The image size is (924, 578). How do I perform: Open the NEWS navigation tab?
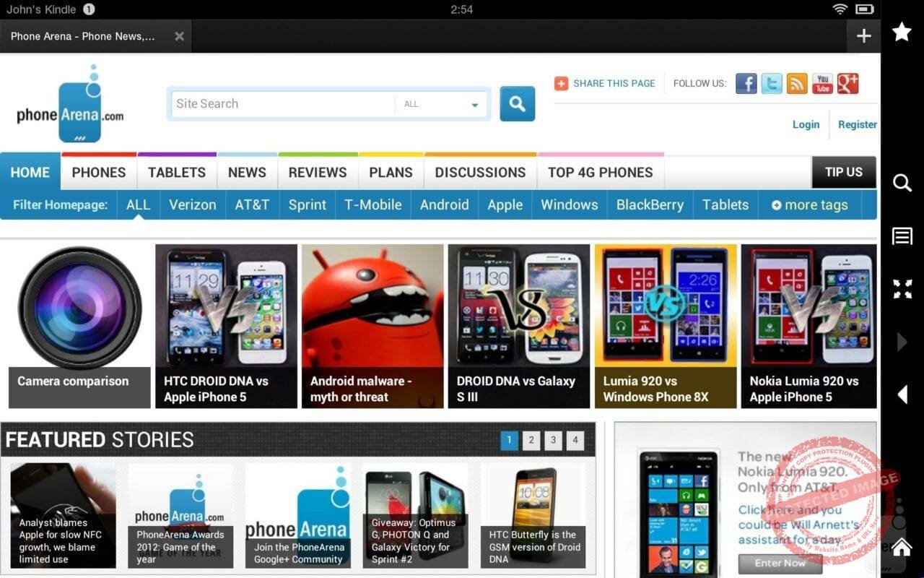click(x=247, y=172)
